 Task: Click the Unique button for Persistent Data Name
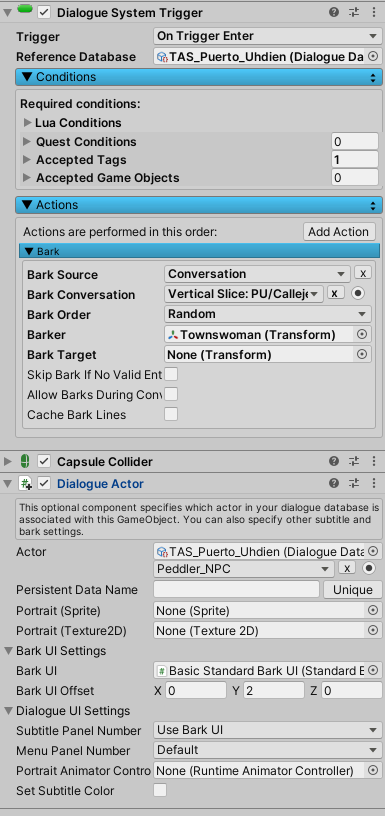(x=353, y=590)
